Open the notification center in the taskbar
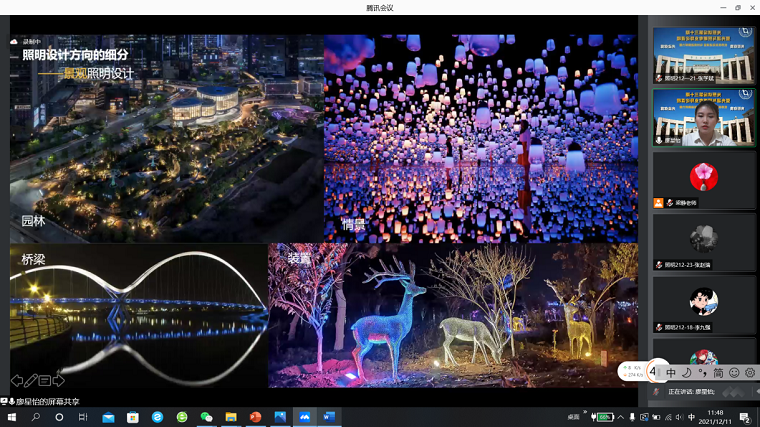760x427 pixels. (745, 417)
